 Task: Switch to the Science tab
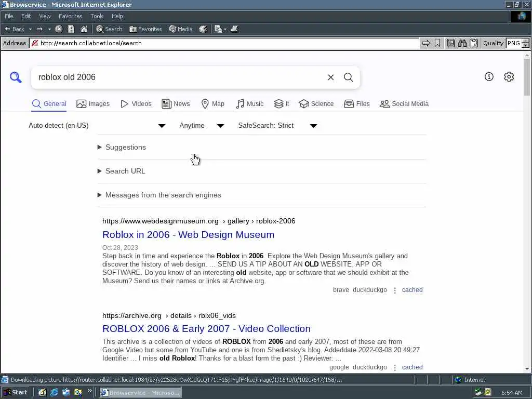[316, 104]
